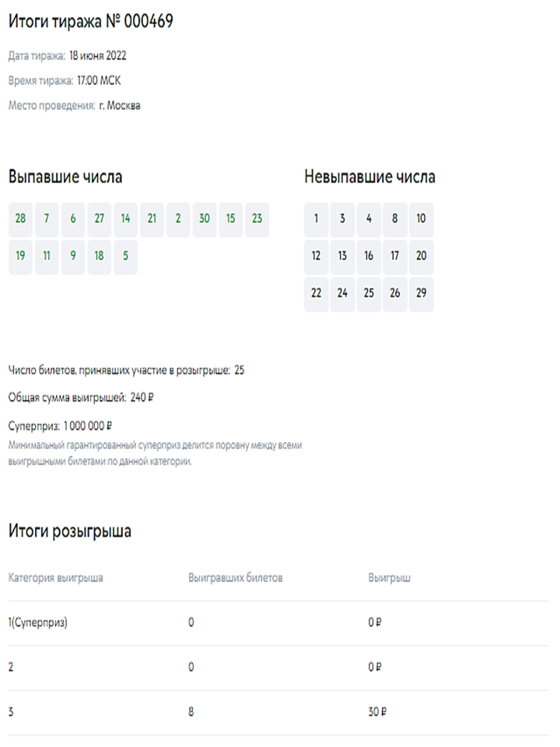The width and height of the screenshot is (560, 747).
Task: Select the drawn number 7 tile
Action: pos(47,219)
